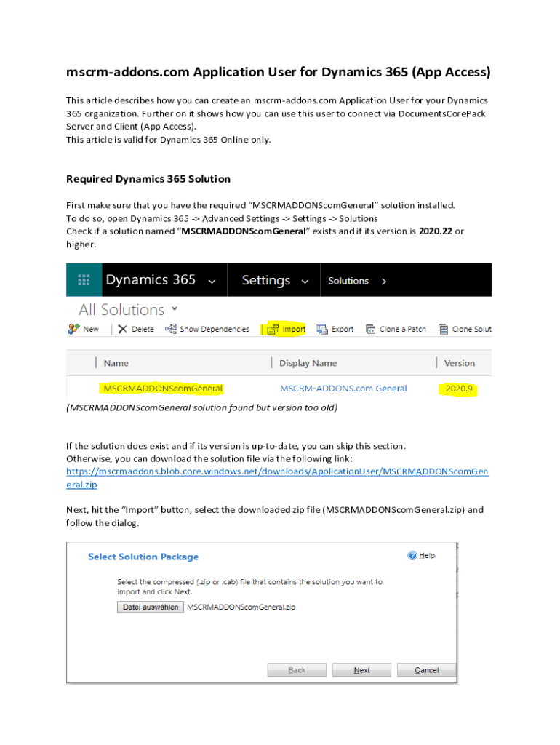The height and width of the screenshot is (745, 560).
Task: Expand the Solutions breadcrumb arrow
Action: pos(384,281)
